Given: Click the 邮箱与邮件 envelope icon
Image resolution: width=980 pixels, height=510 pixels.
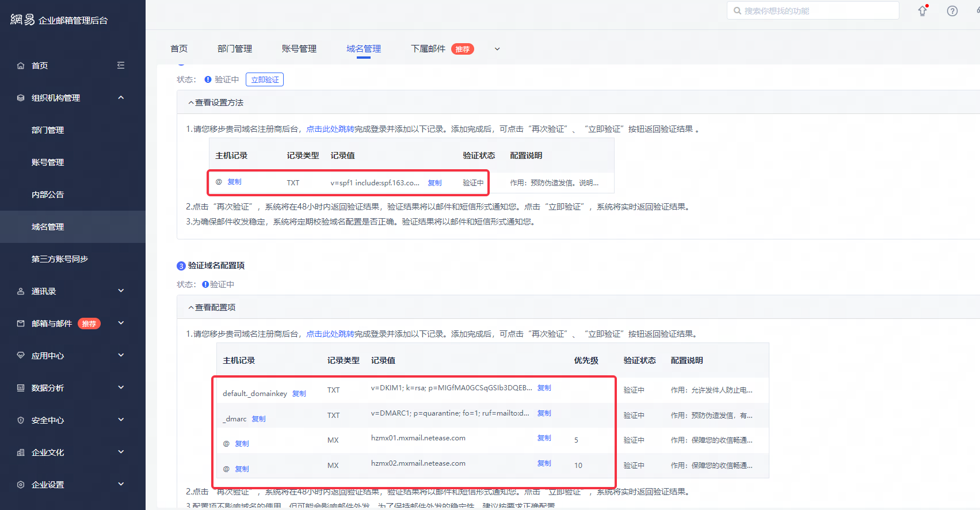Looking at the screenshot, I should (21, 323).
